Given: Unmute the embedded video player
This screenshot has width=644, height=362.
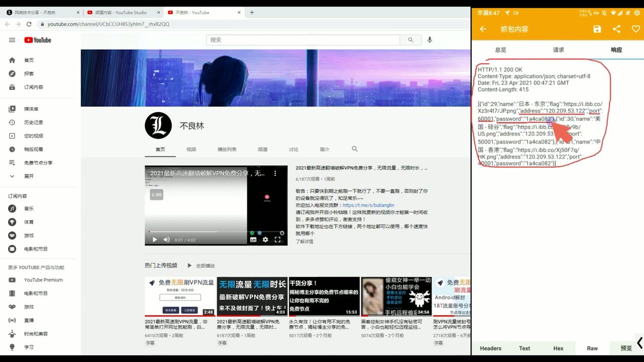Looking at the screenshot, I should point(167,240).
